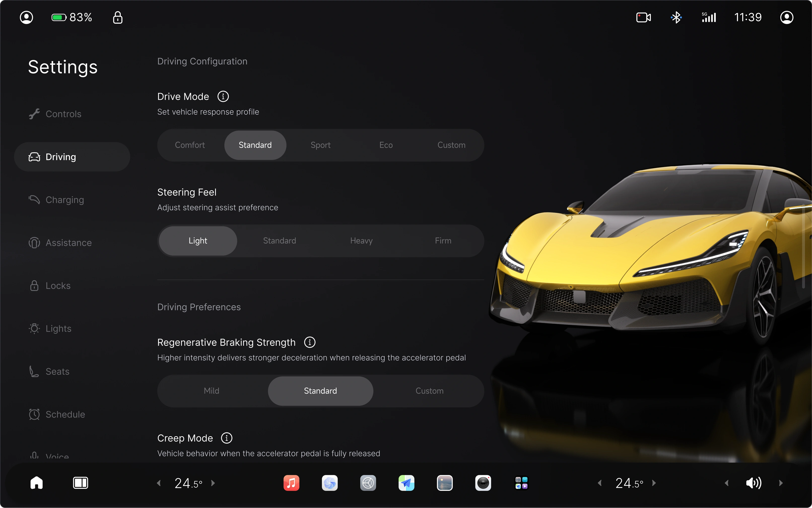Set regenerative braking to Mild
Viewport: 812px width, 508px height.
tap(211, 391)
